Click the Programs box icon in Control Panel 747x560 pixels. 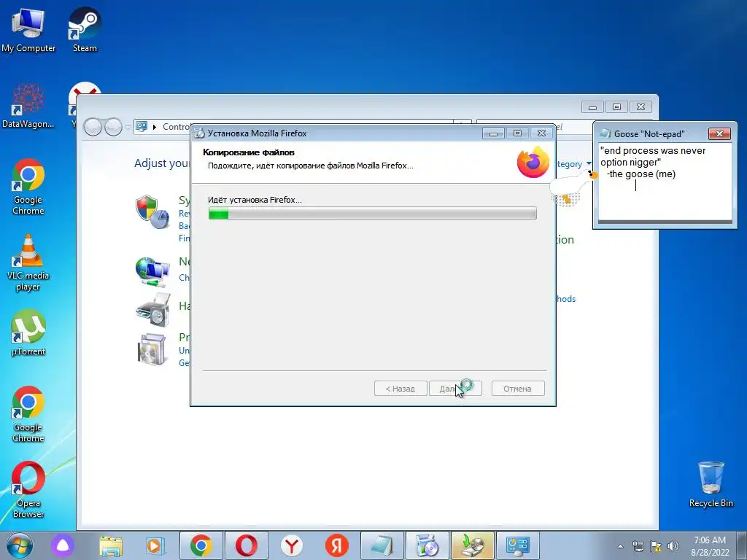click(x=152, y=349)
